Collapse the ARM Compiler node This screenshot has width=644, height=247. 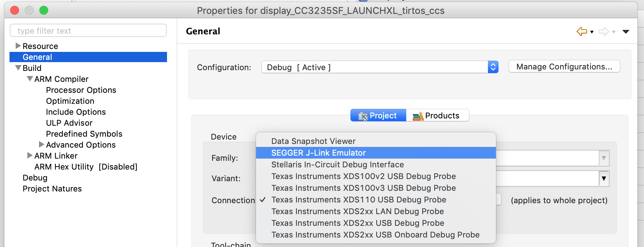30,79
